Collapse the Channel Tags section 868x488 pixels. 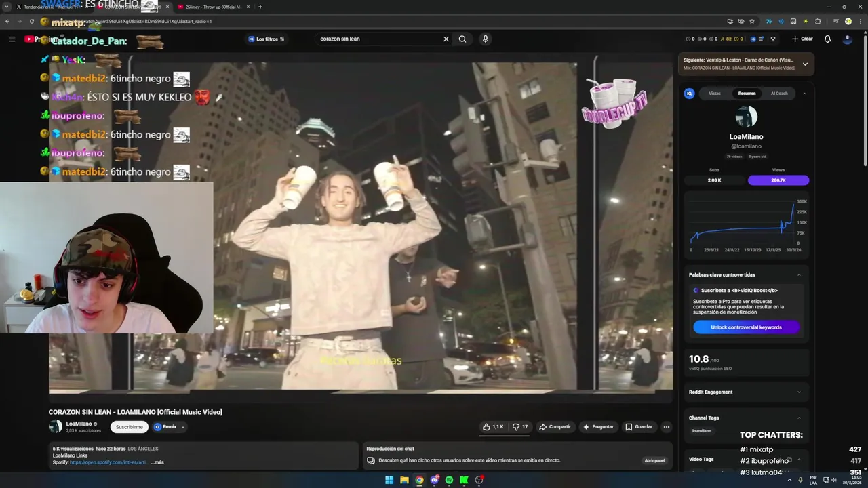tap(799, 418)
